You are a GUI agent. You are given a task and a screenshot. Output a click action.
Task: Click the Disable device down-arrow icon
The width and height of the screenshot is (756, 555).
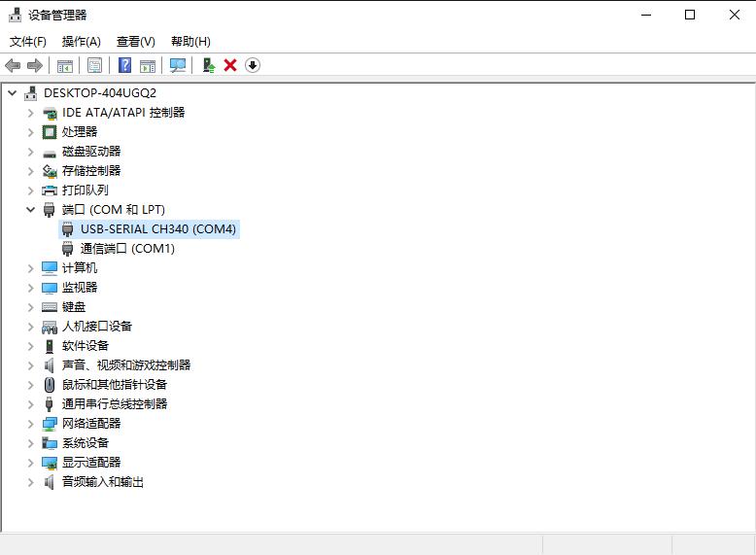coord(253,65)
